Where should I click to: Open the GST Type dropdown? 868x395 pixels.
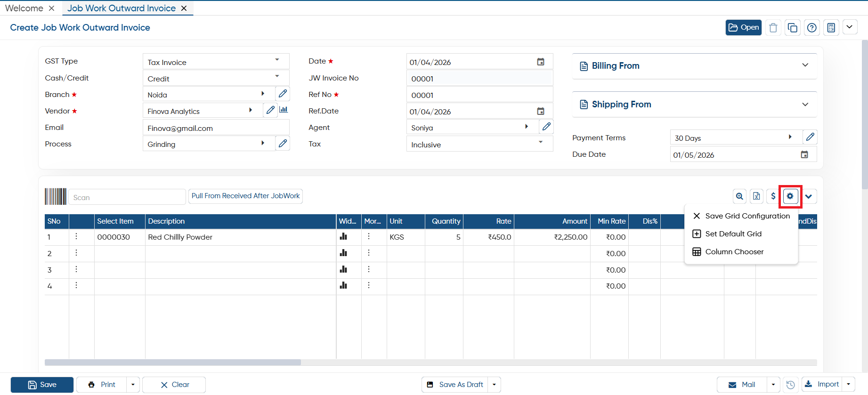[x=216, y=62]
